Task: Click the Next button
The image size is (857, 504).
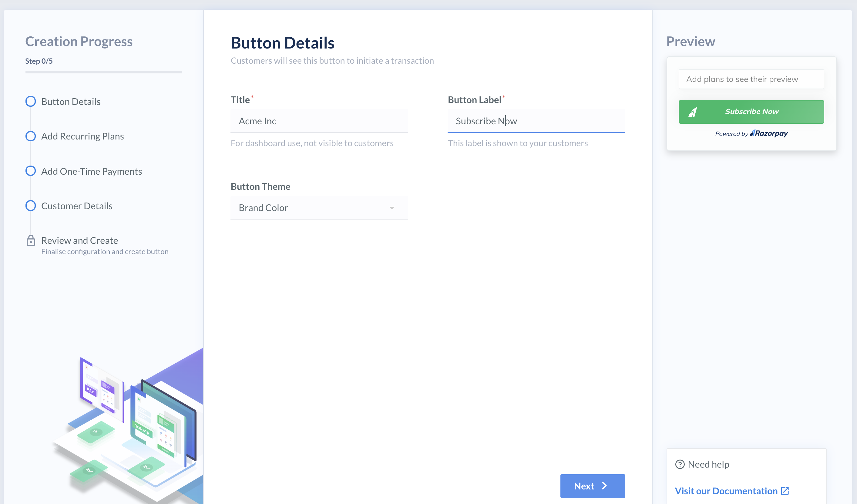Action: (593, 486)
